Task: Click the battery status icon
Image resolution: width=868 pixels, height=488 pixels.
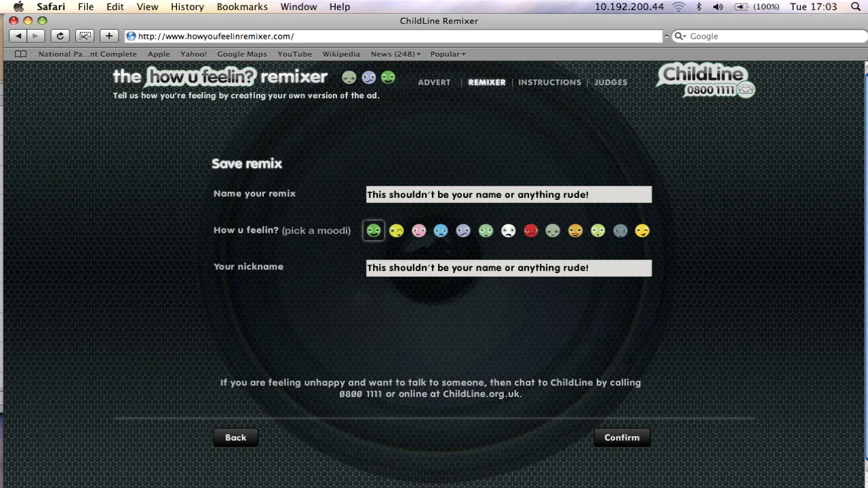Action: [741, 7]
